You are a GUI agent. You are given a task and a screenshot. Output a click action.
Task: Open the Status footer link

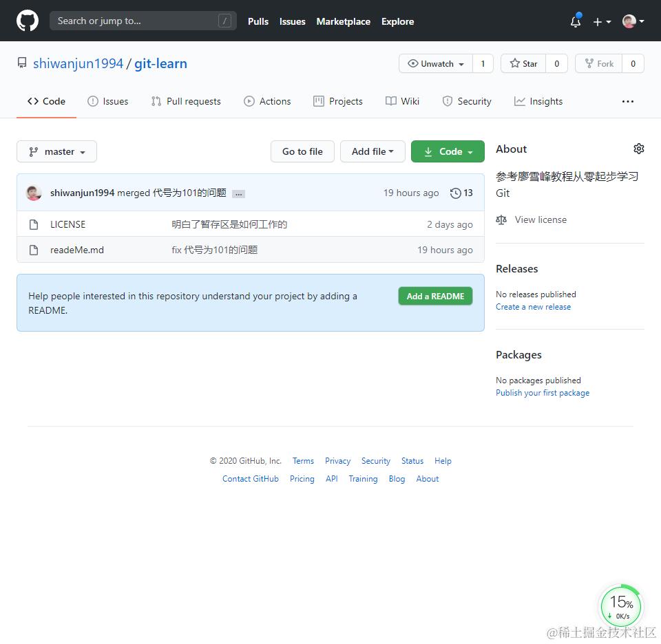(412, 461)
